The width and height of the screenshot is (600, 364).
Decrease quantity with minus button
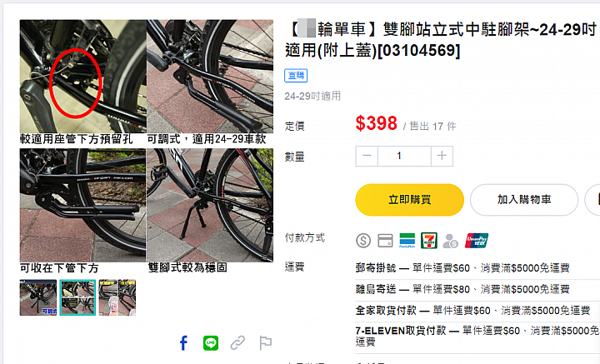click(x=367, y=156)
